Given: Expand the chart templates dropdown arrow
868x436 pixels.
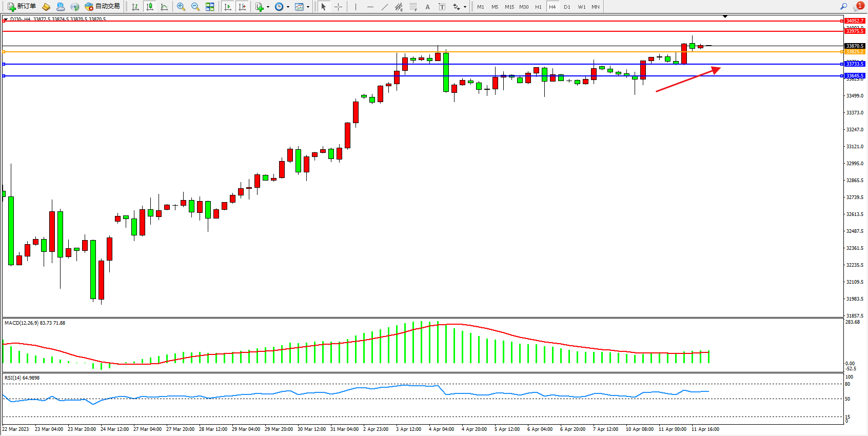Looking at the screenshot, I should (308, 7).
